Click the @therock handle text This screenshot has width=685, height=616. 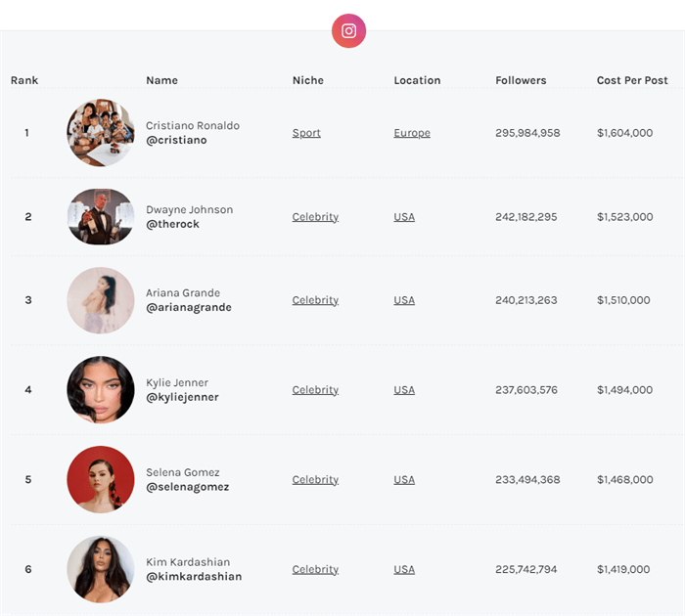[172, 224]
